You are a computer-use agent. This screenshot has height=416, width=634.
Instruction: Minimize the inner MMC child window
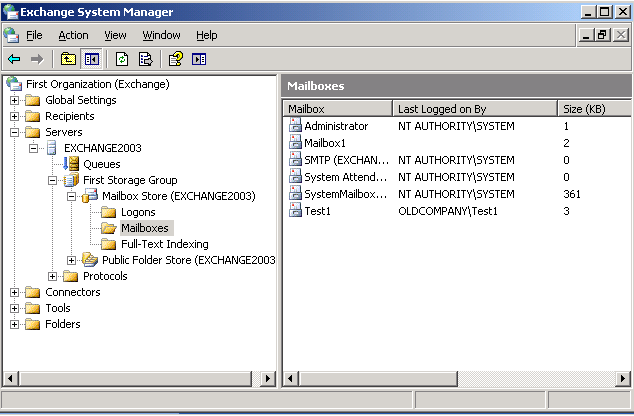(586, 35)
